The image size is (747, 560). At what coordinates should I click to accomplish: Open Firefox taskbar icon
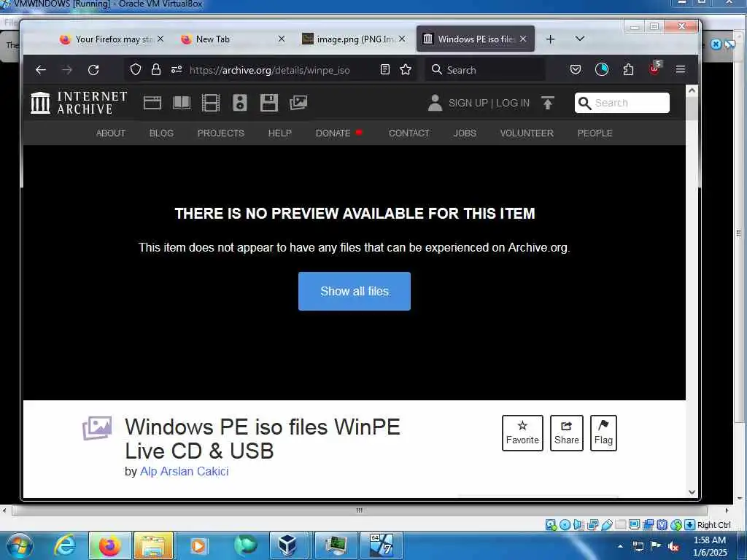click(109, 545)
